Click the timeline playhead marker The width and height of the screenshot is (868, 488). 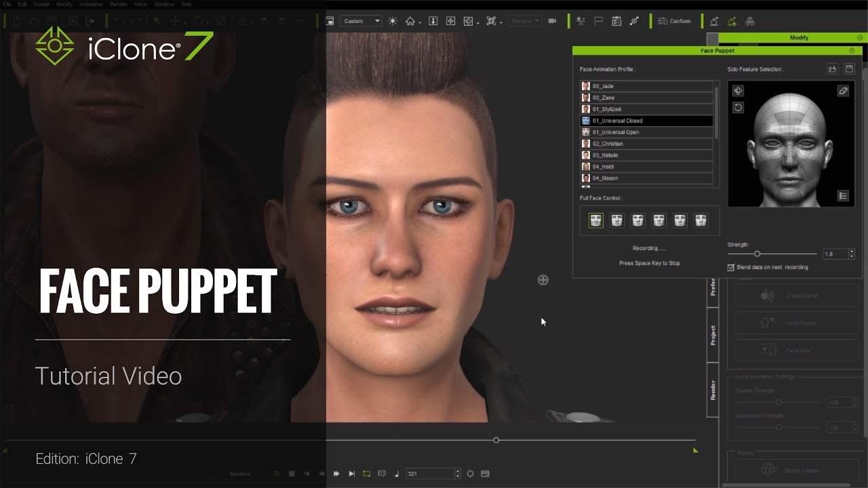tap(496, 441)
